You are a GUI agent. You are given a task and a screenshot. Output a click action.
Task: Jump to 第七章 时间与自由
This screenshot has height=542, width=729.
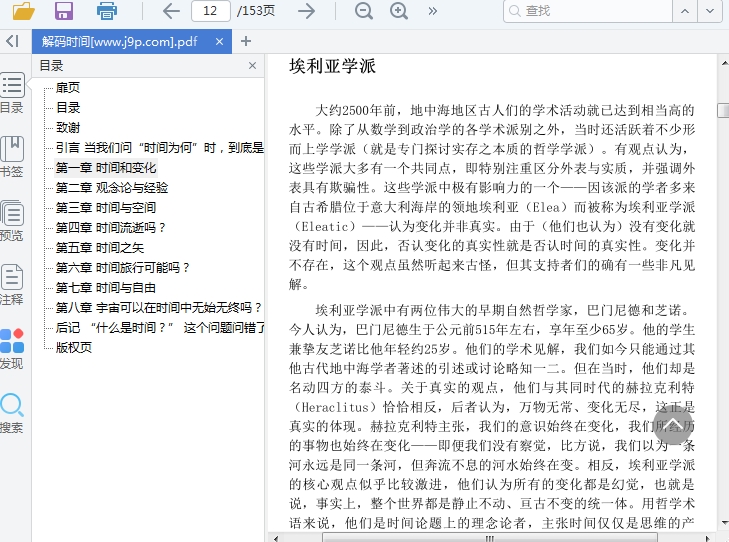pyautogui.click(x=106, y=287)
